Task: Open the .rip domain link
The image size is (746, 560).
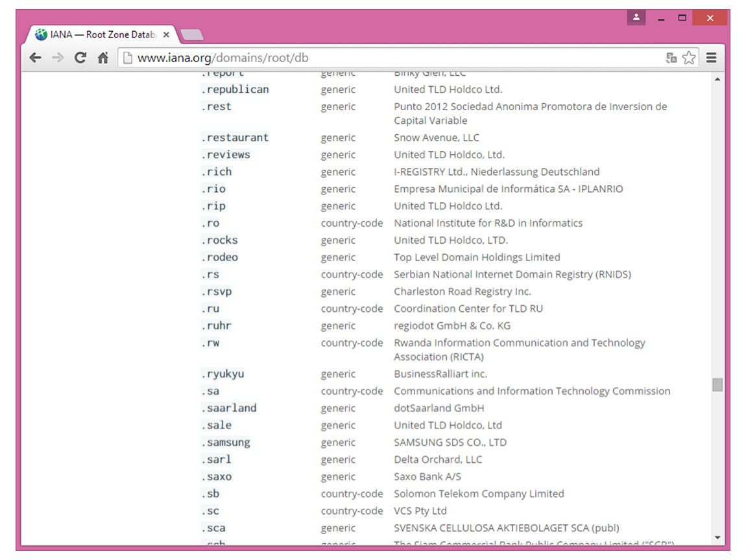Action: (x=213, y=206)
